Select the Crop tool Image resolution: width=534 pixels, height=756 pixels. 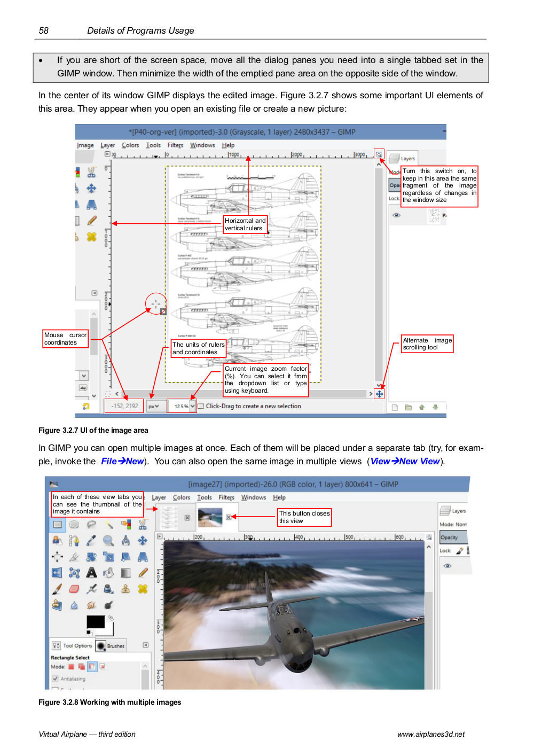coord(74,557)
